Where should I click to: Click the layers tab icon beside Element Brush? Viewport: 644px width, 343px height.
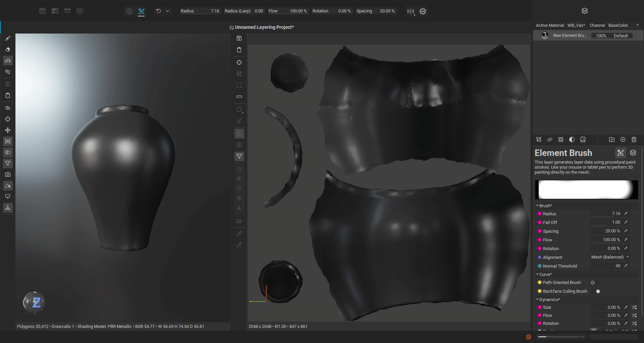pyautogui.click(x=633, y=153)
